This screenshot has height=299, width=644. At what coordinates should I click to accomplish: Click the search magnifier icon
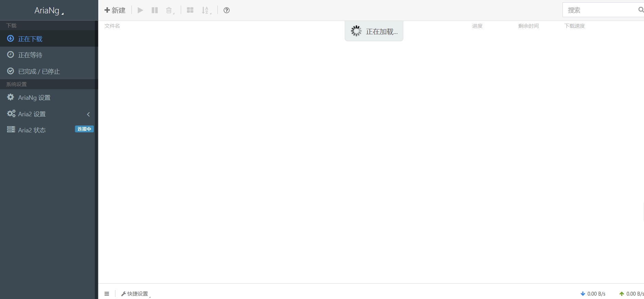point(641,10)
